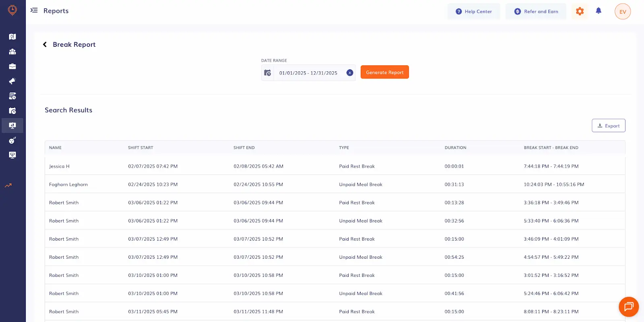
Task: Click break time 7:44:18 PM - 7:44:19 PM
Action: (551, 166)
